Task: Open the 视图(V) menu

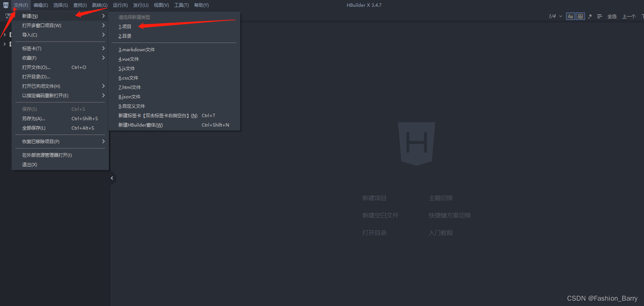Action: pos(161,5)
